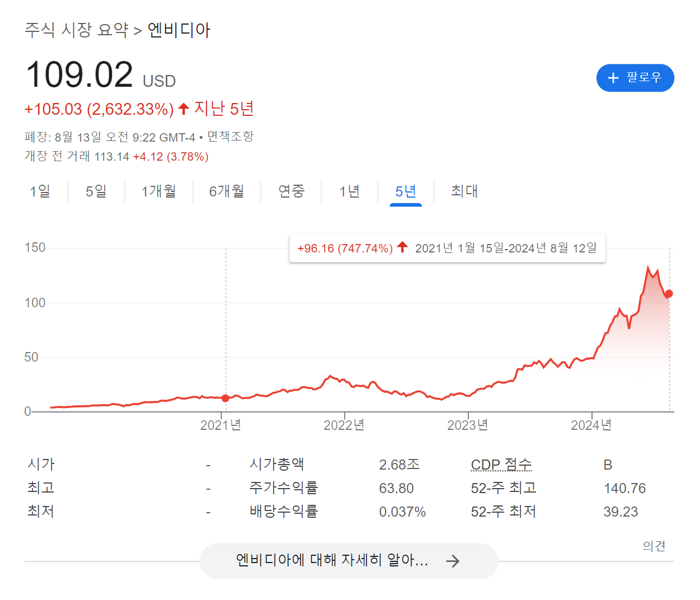
Task: Click the tooltip date range 2021년 1월 15일-2024년 8월 12일
Action: 506,248
